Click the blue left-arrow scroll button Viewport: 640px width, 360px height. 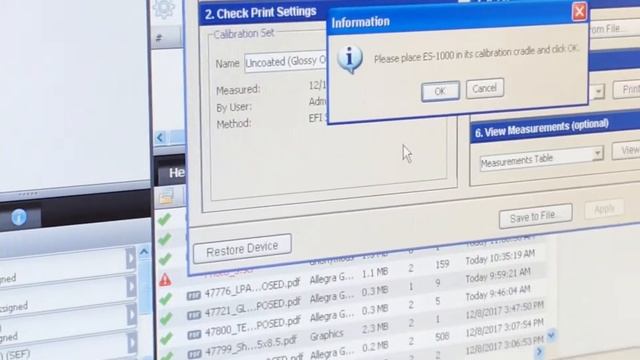coord(160,138)
